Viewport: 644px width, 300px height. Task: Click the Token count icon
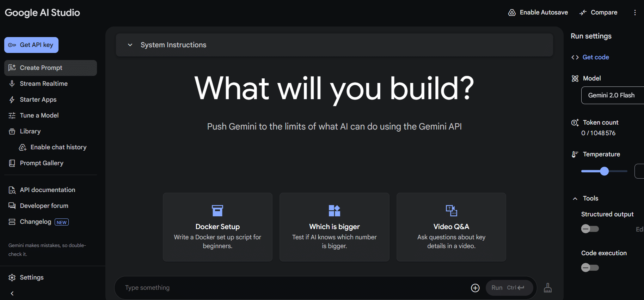[575, 122]
